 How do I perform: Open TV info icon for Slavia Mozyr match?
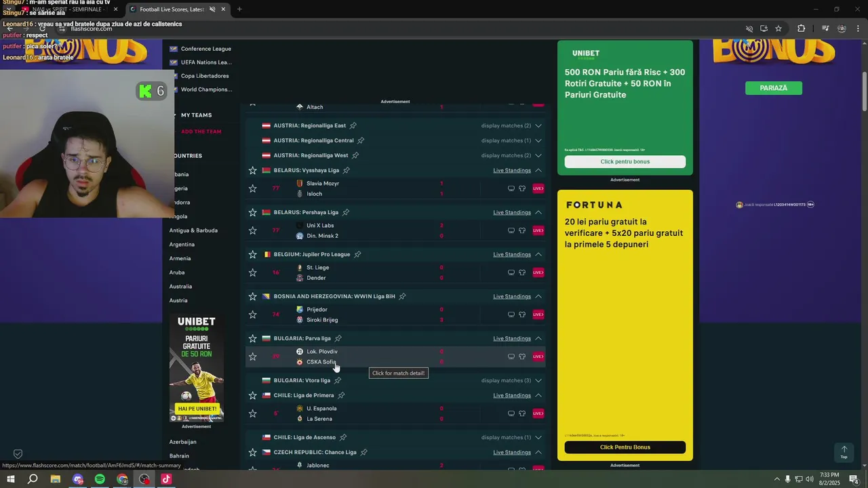[511, 188]
